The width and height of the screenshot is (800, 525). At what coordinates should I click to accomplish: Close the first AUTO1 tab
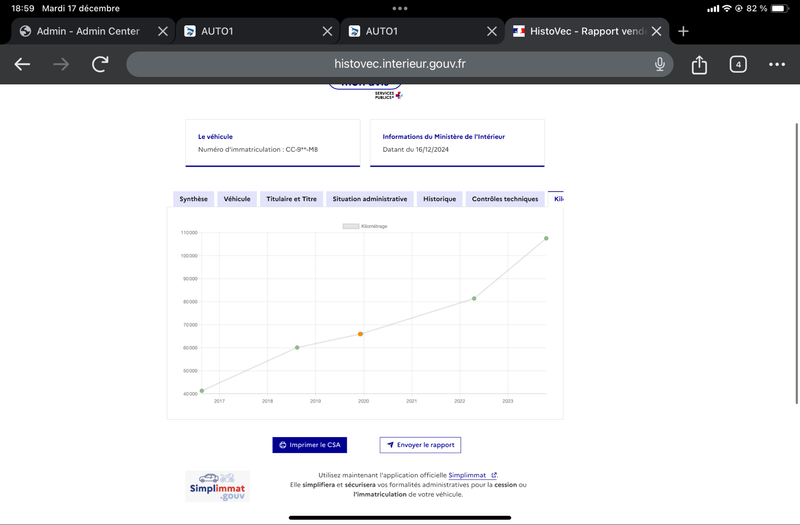pos(328,32)
